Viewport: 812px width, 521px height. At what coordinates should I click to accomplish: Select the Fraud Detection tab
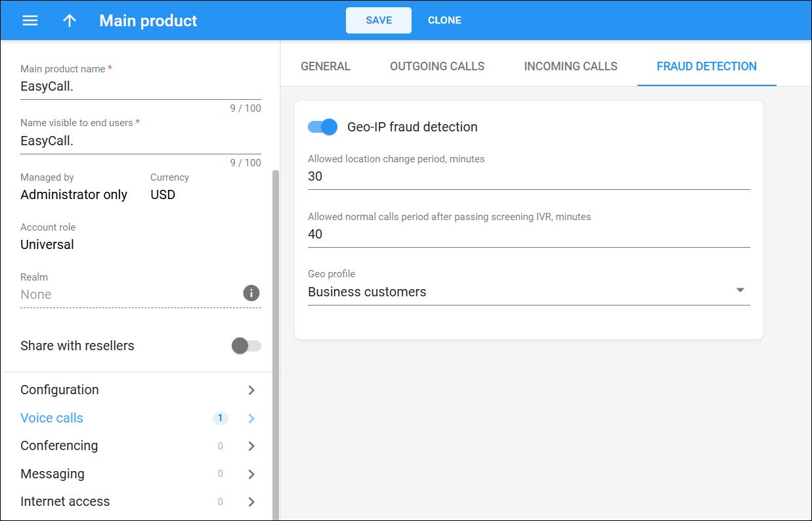707,66
